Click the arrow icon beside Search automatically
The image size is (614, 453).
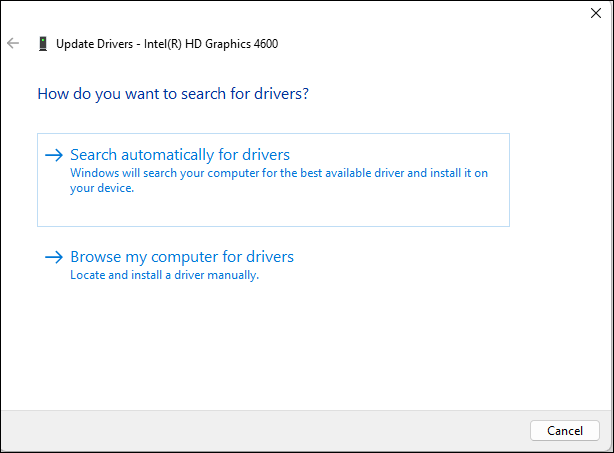tap(54, 155)
